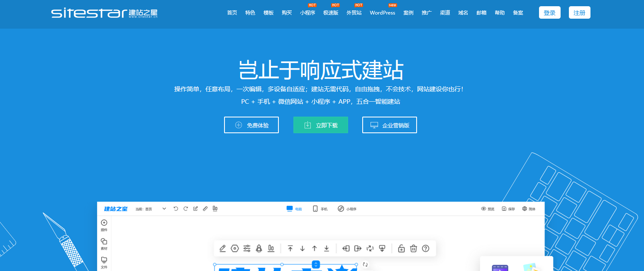Click the rotate handle beside selected text box
The image size is (644, 271).
tap(365, 264)
